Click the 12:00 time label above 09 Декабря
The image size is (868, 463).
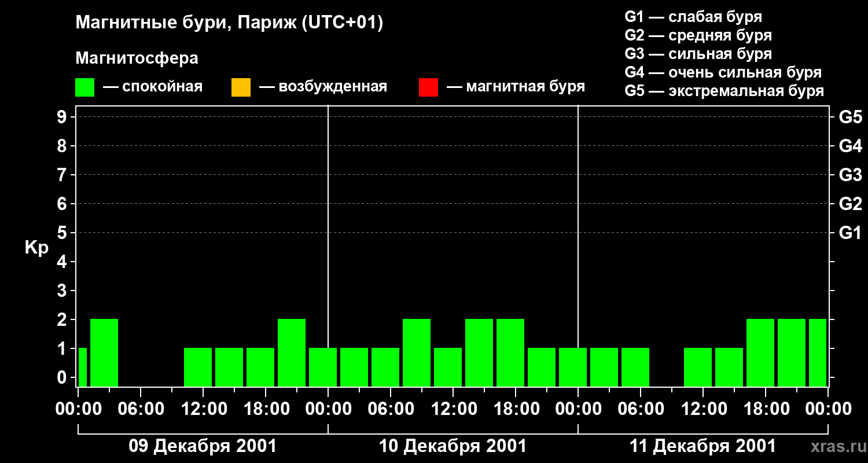[x=203, y=409]
